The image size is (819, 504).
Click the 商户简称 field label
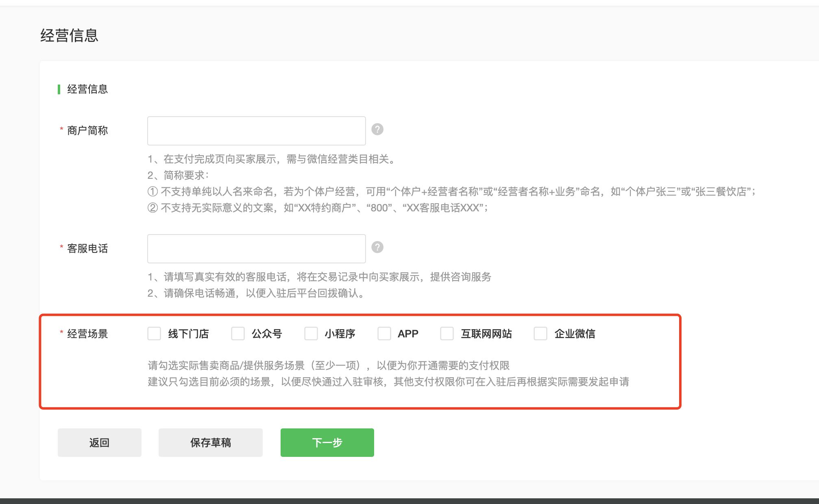(x=87, y=130)
